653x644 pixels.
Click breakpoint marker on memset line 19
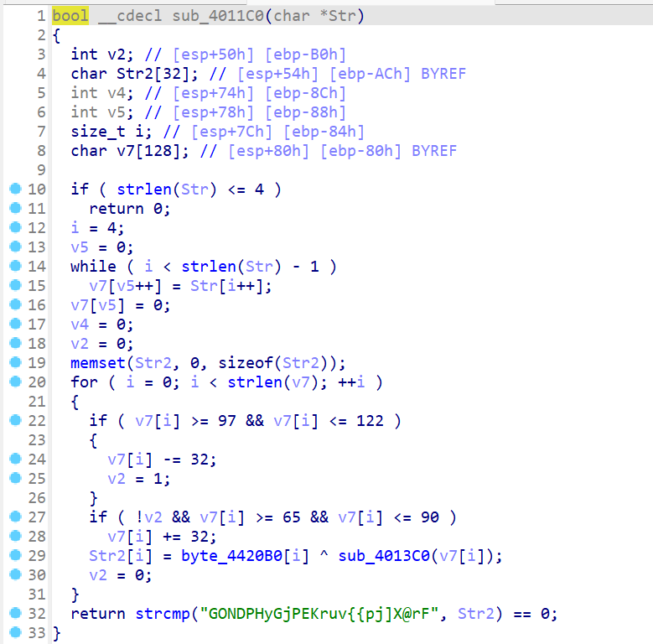click(x=13, y=363)
